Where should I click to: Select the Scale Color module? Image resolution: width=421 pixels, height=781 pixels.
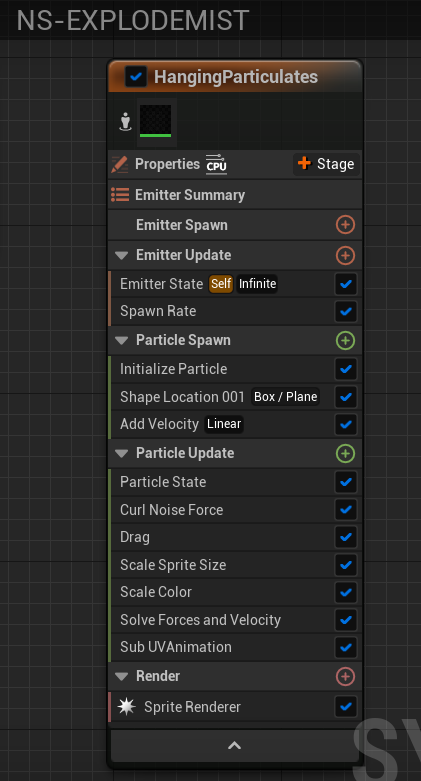click(x=234, y=592)
